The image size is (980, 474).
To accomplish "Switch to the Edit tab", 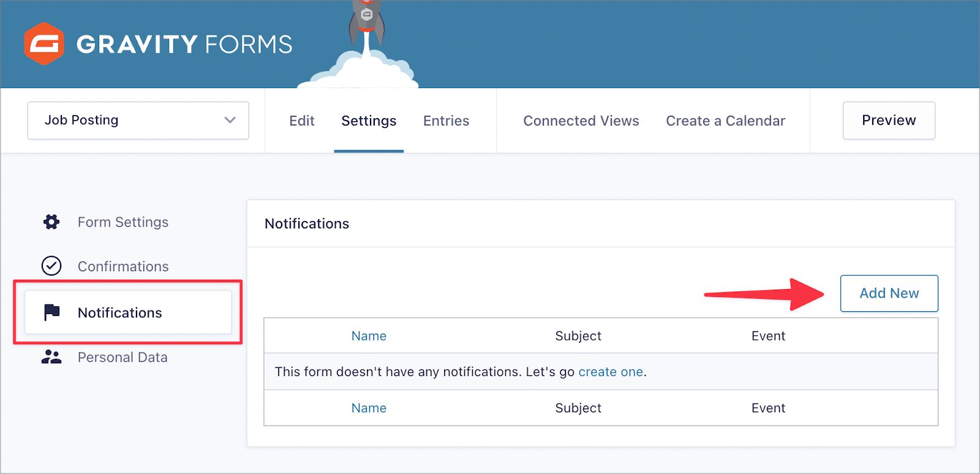I will [x=301, y=121].
